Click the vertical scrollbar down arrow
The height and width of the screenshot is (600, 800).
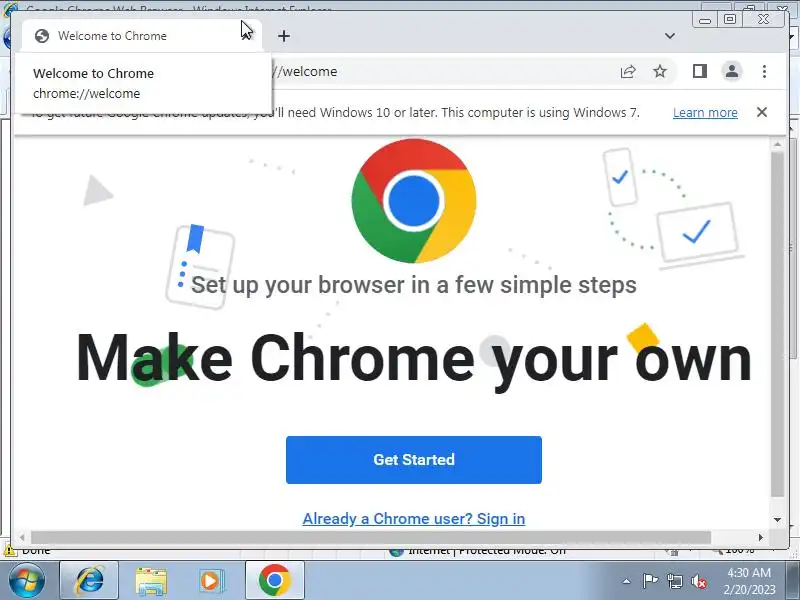[777, 520]
